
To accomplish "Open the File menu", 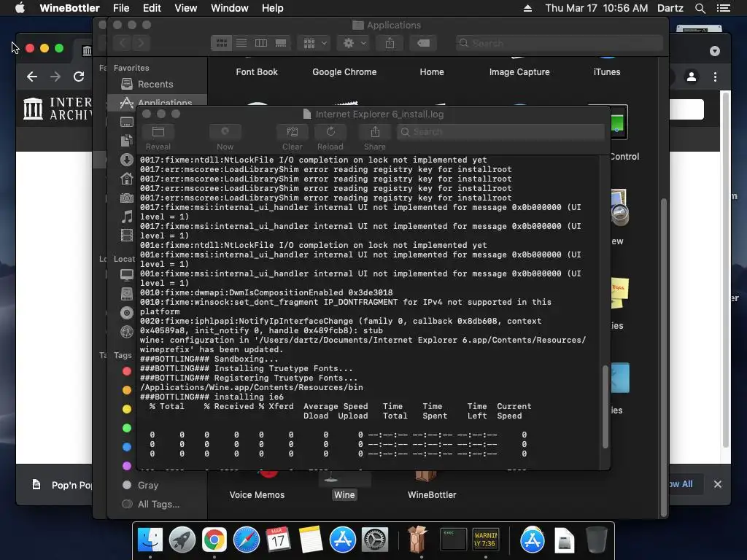I will (x=121, y=8).
